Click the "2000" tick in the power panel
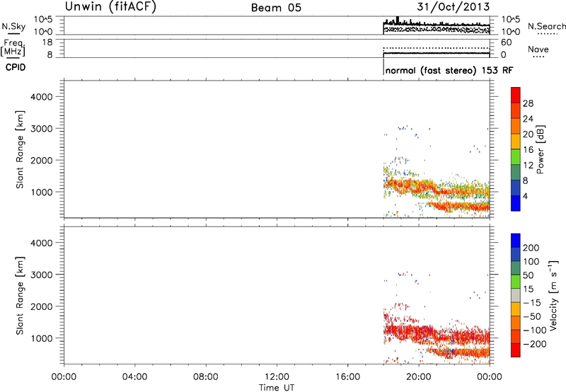 click(x=42, y=160)
